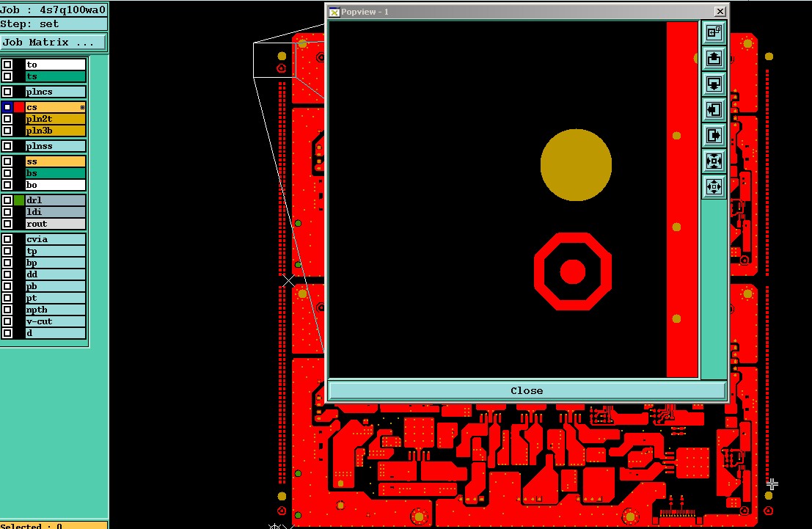Select the 'dd' layer name
Screen dimensions: 812x529
coord(56,274)
